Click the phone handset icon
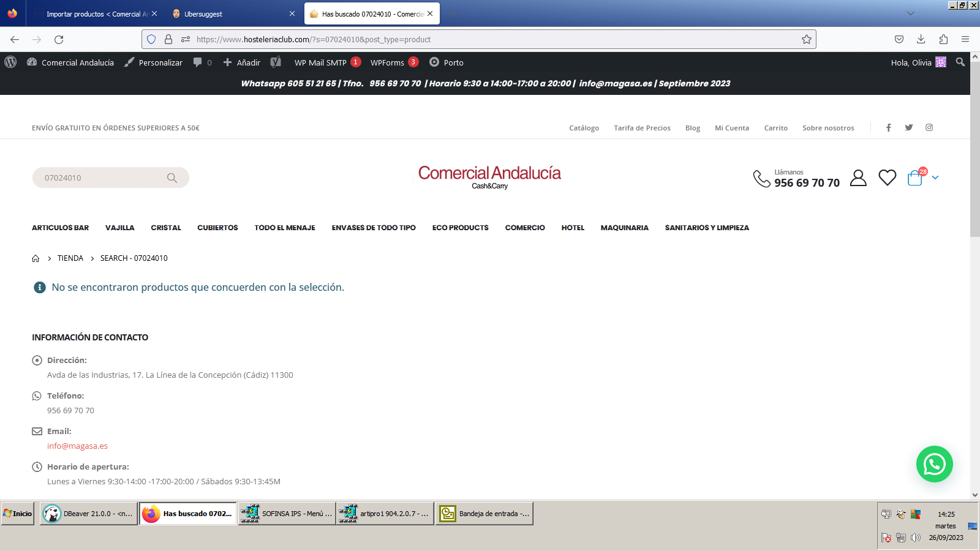Viewport: 980px width, 551px height. [x=761, y=178]
